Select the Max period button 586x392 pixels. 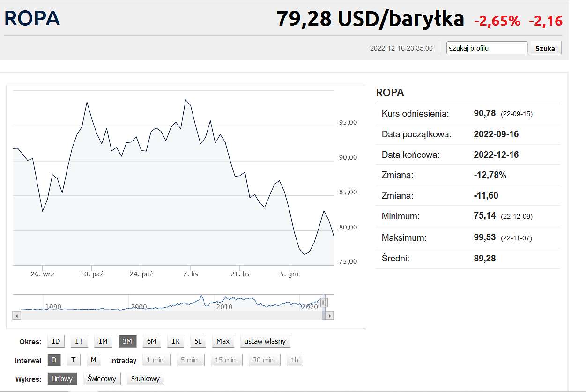(x=223, y=341)
